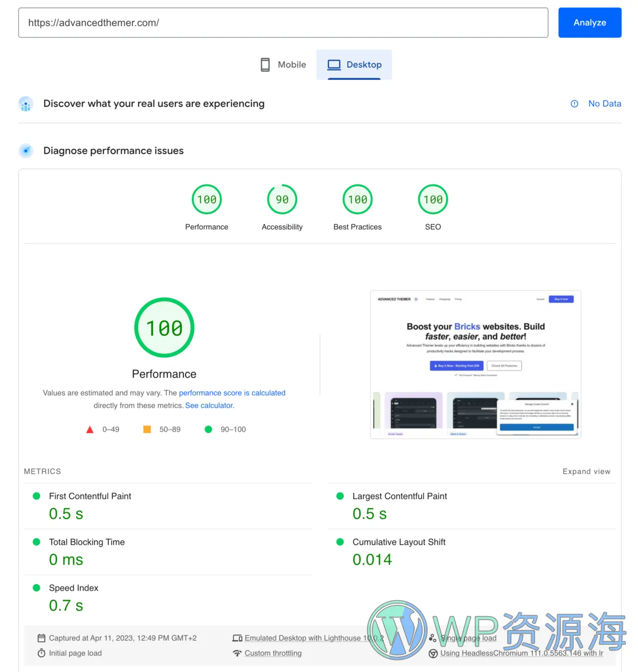Image resolution: width=638 pixels, height=672 pixels.
Task: Click Speed Index metric label
Action: [73, 588]
